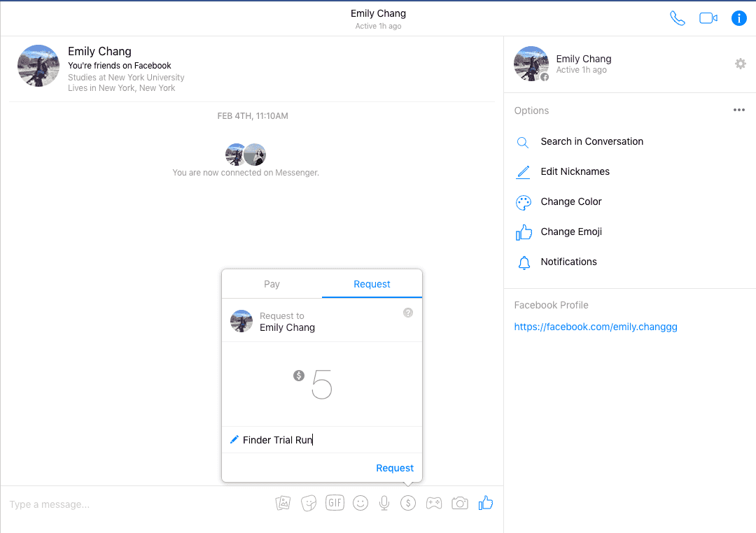
Task: Open the GIF picker
Action: (335, 503)
